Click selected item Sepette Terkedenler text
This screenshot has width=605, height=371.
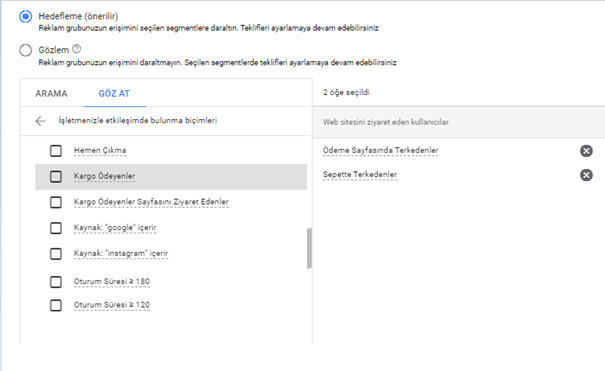pos(360,175)
